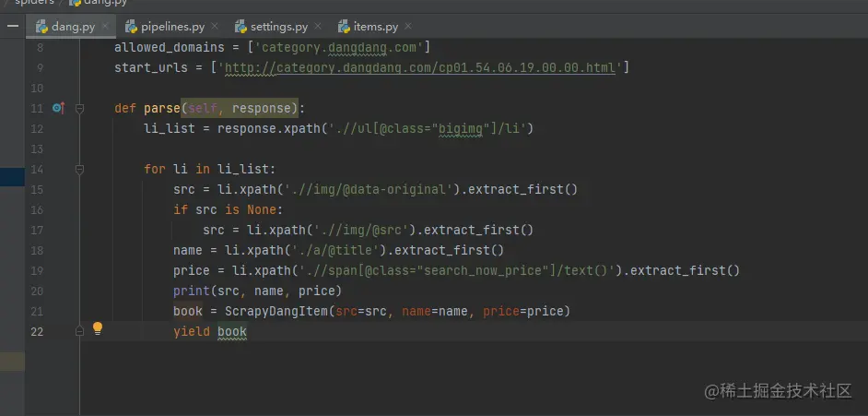Click the 'allowed_domains' variable on line 8

pos(170,47)
